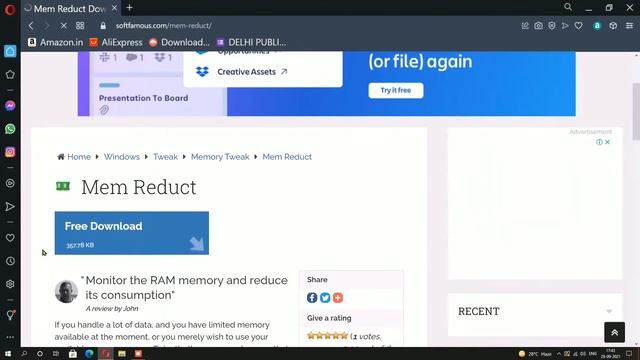Open the sidebar bookmarks star icon
Image resolution: width=640 pixels, height=360 pixels.
click(x=10, y=74)
